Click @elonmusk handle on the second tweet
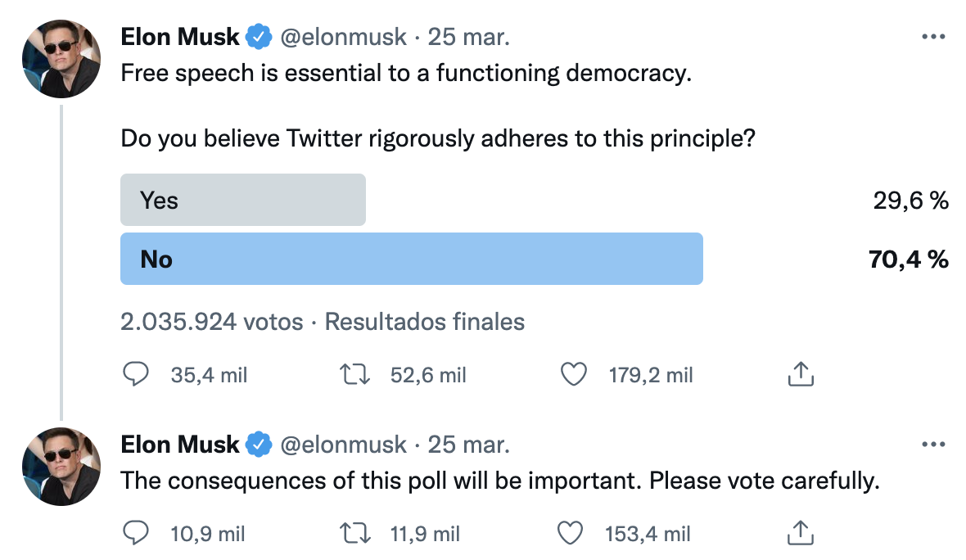The height and width of the screenshot is (560, 966). 344,445
